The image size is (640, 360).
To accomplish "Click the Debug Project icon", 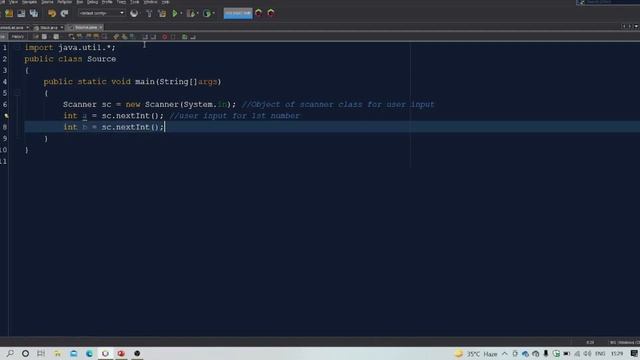I will coord(191,13).
